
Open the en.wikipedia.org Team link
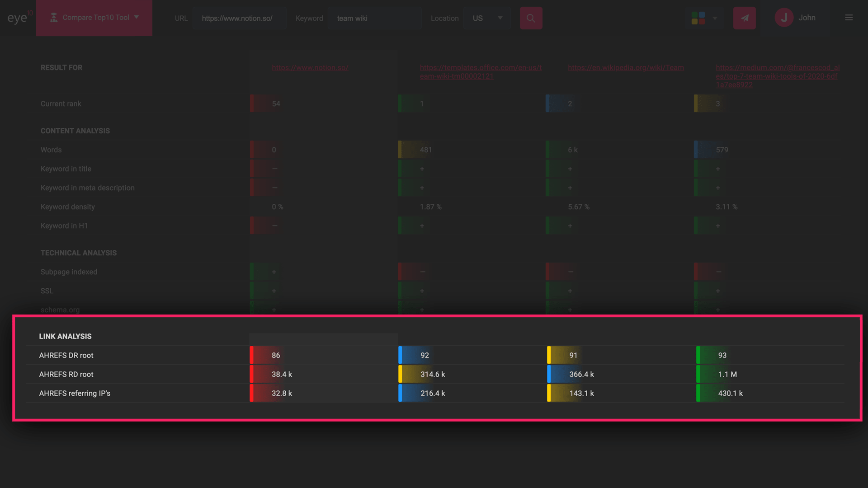(626, 68)
